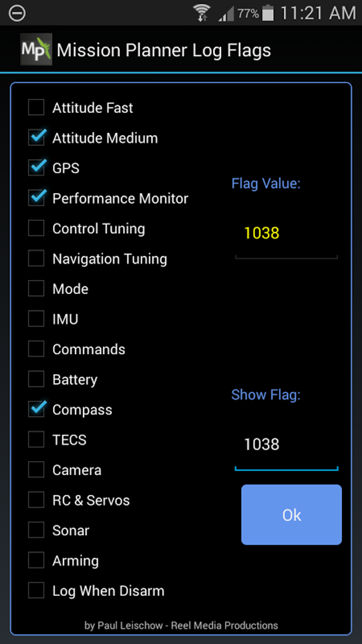The image size is (362, 644).
Task: Tap the Show Flag input field
Action: (x=286, y=445)
